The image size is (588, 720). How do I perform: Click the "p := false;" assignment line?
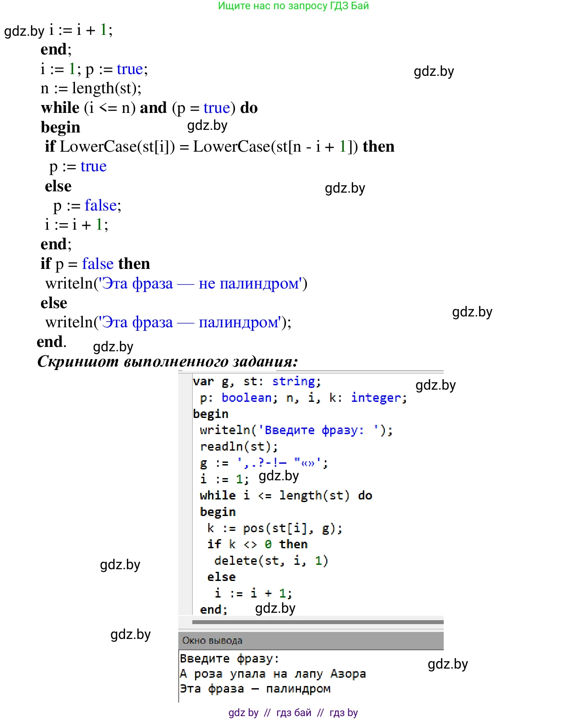pyautogui.click(x=87, y=205)
